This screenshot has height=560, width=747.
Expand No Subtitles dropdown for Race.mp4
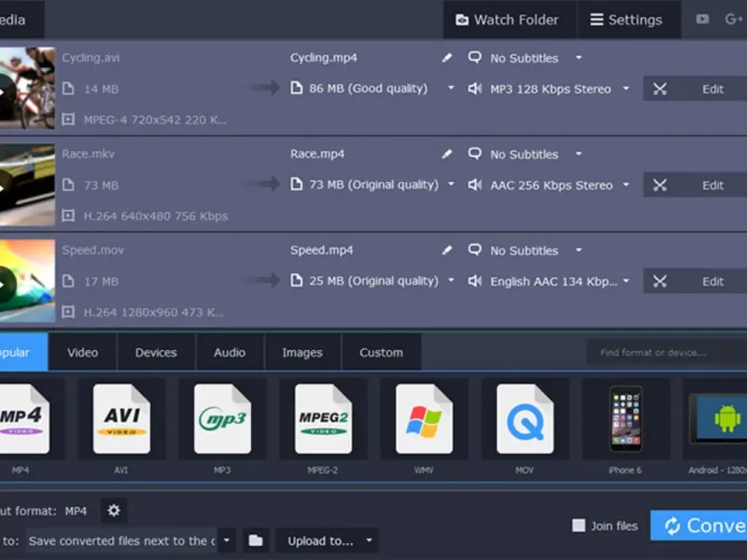click(x=579, y=154)
